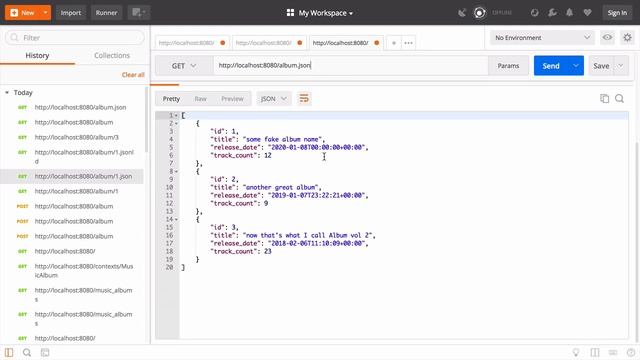Click the Sign In button
The image size is (640, 360).
coord(617,13)
